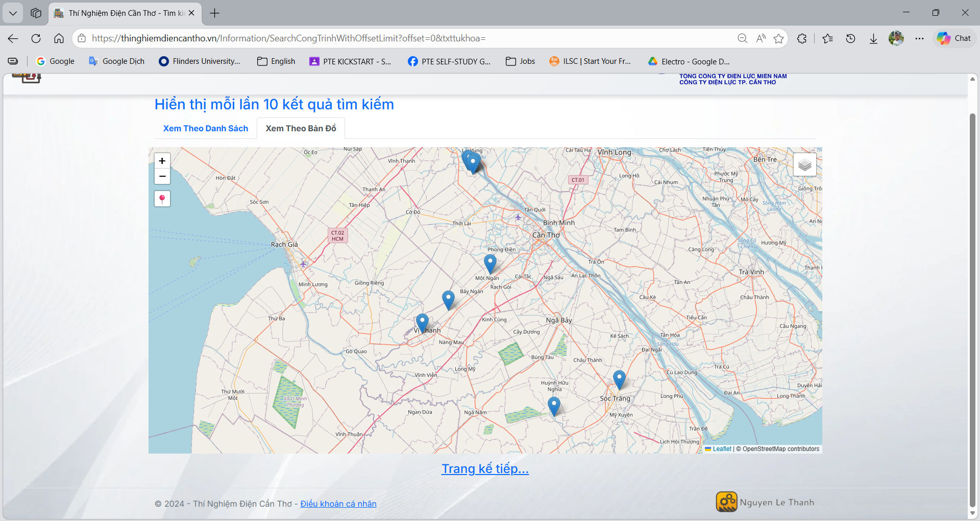This screenshot has height=521, width=980.
Task: Click the page vertical scrollbar
Action: pos(972,306)
